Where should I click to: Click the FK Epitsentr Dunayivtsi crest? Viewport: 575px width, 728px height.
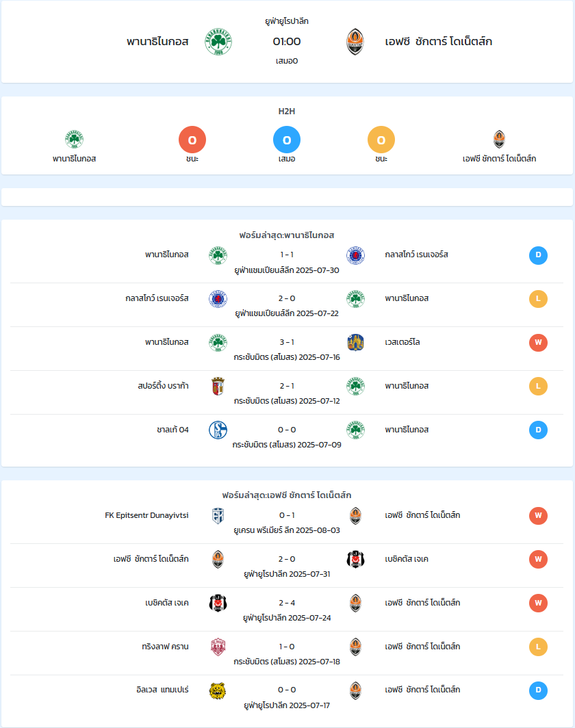click(x=218, y=516)
